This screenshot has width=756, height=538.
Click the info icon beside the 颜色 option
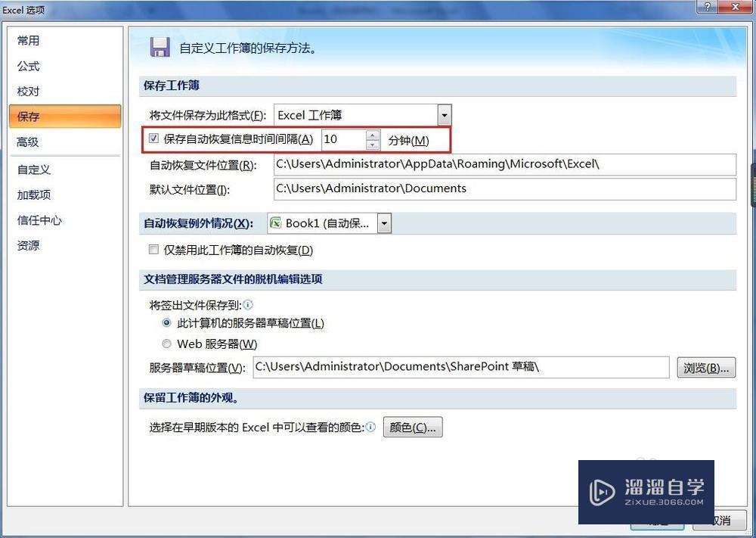(369, 426)
